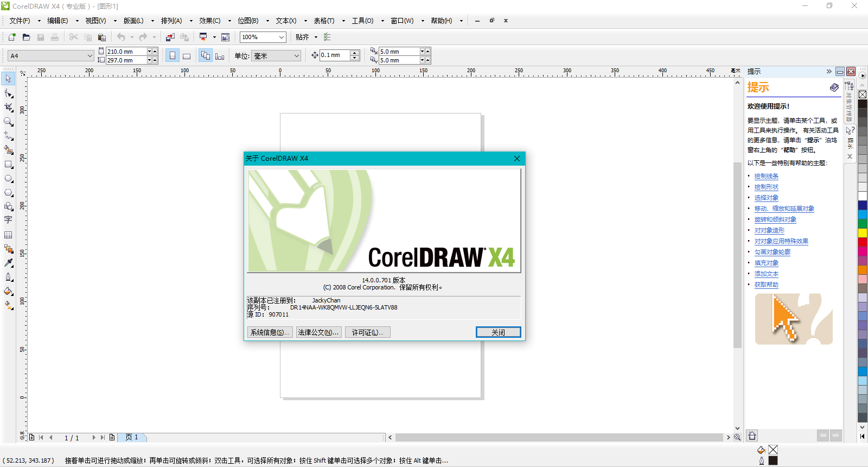Select the Table tool
This screenshot has height=467, width=868.
click(x=8, y=235)
